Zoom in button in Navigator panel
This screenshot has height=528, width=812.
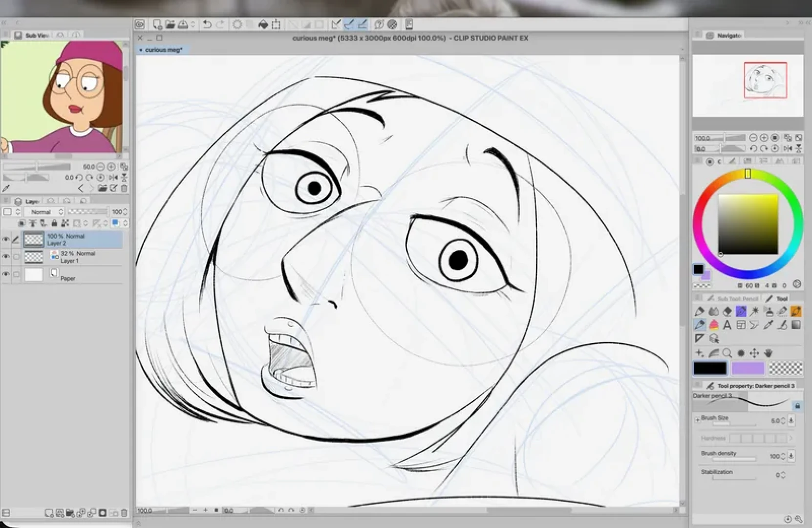click(764, 138)
